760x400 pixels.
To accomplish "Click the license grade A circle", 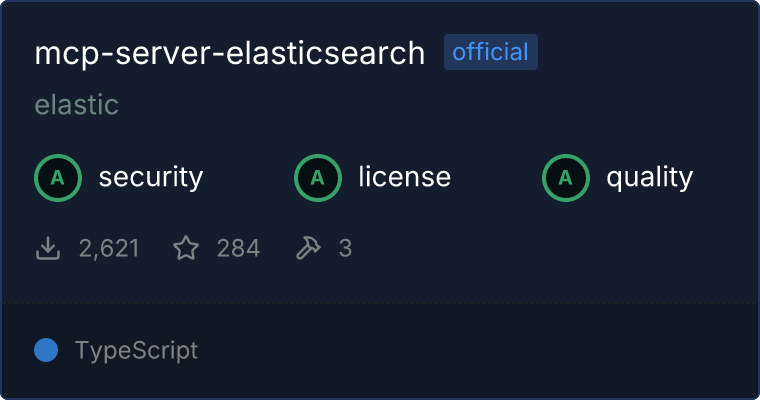I will pos(317,178).
